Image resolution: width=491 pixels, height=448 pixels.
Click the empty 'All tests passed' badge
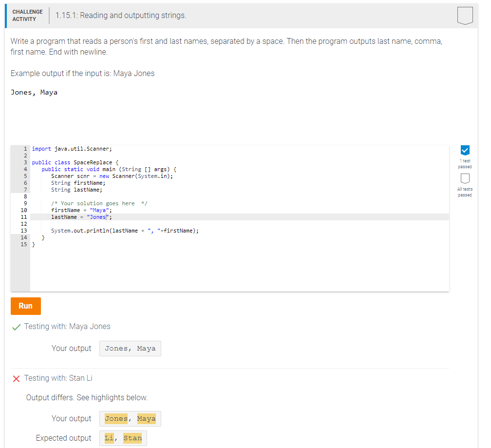click(x=465, y=178)
